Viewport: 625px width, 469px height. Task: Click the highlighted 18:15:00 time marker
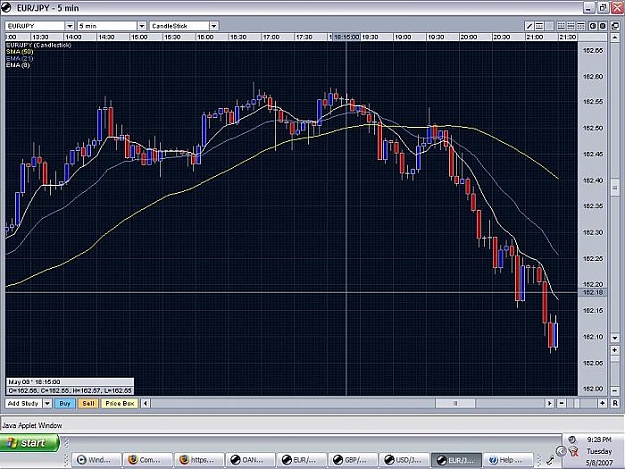pos(346,37)
